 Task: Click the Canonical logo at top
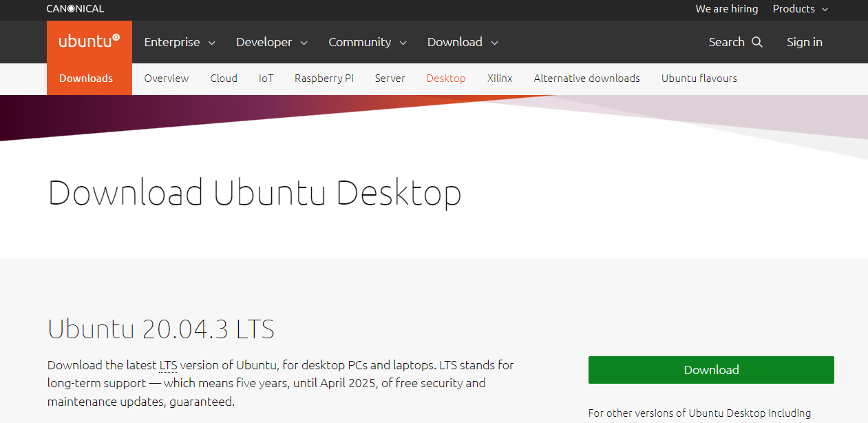75,9
